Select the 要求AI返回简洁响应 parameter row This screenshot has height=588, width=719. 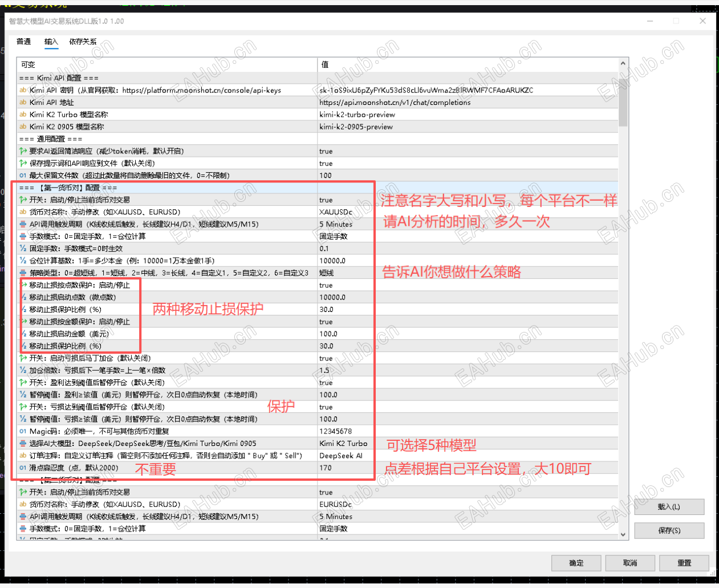click(318, 151)
